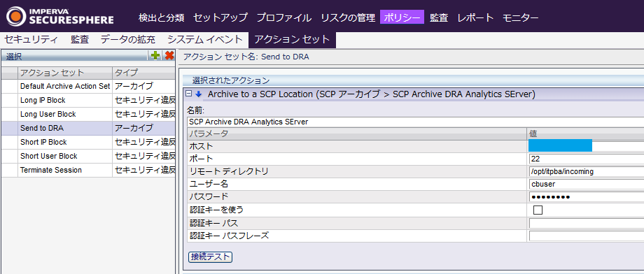The width and height of the screenshot is (644, 274).
Task: Select the Long User Block row
Action: 88,114
